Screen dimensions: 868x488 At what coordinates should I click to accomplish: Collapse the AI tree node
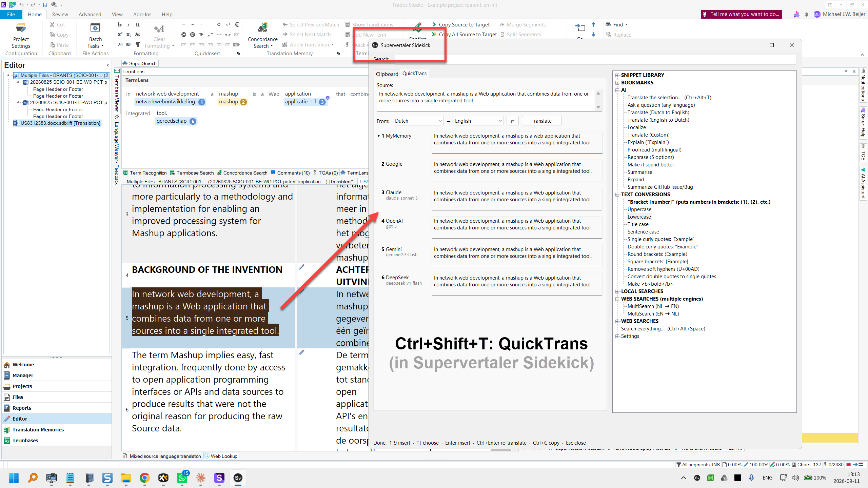[x=617, y=90]
